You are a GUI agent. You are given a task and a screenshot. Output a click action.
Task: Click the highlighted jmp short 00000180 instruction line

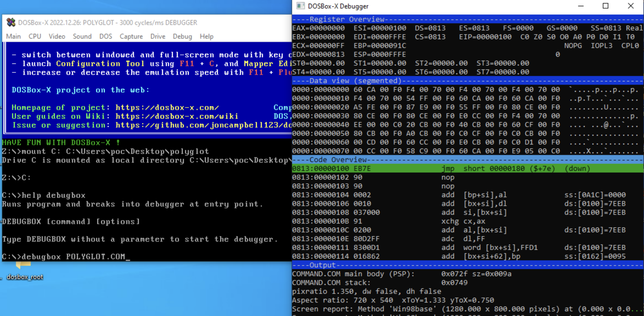[x=468, y=168]
